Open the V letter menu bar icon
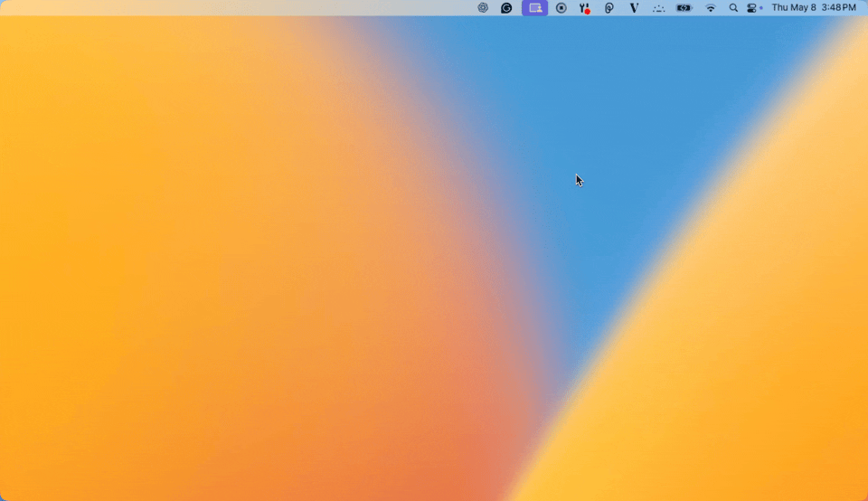Image resolution: width=868 pixels, height=501 pixels. pos(634,8)
